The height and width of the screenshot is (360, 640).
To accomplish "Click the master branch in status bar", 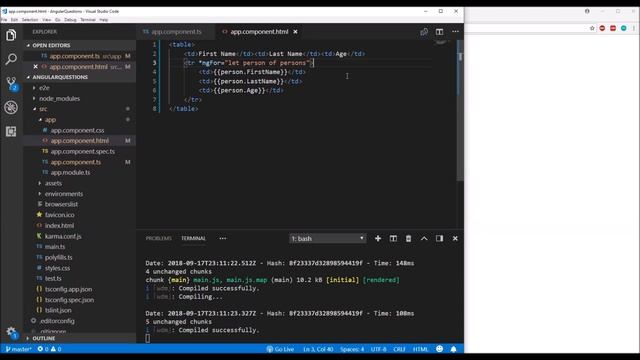I will coord(18,349).
